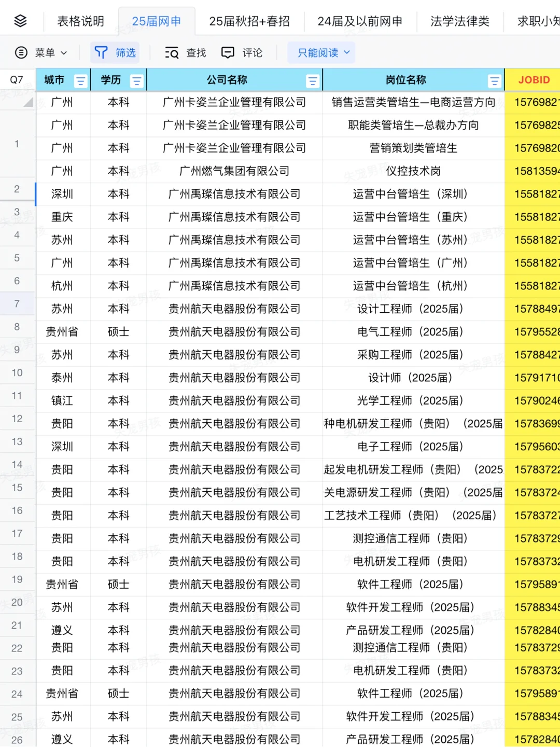Click the filter icon in the 学历 column header
Image resolution: width=560 pixels, height=749 pixels.
[136, 80]
